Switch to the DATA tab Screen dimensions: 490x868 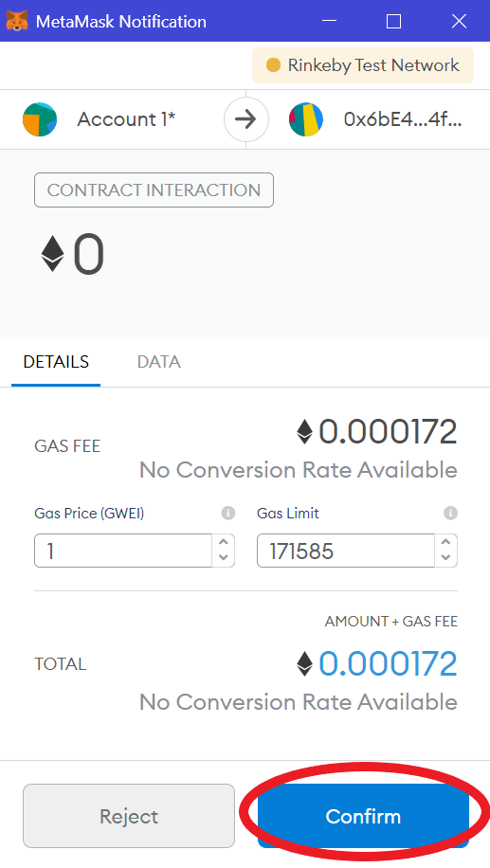tap(159, 362)
